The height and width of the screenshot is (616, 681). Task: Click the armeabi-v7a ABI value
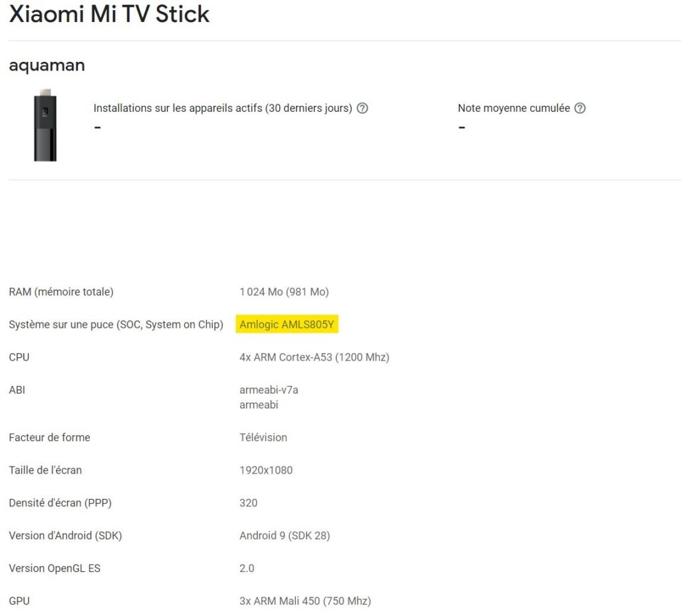pos(269,390)
